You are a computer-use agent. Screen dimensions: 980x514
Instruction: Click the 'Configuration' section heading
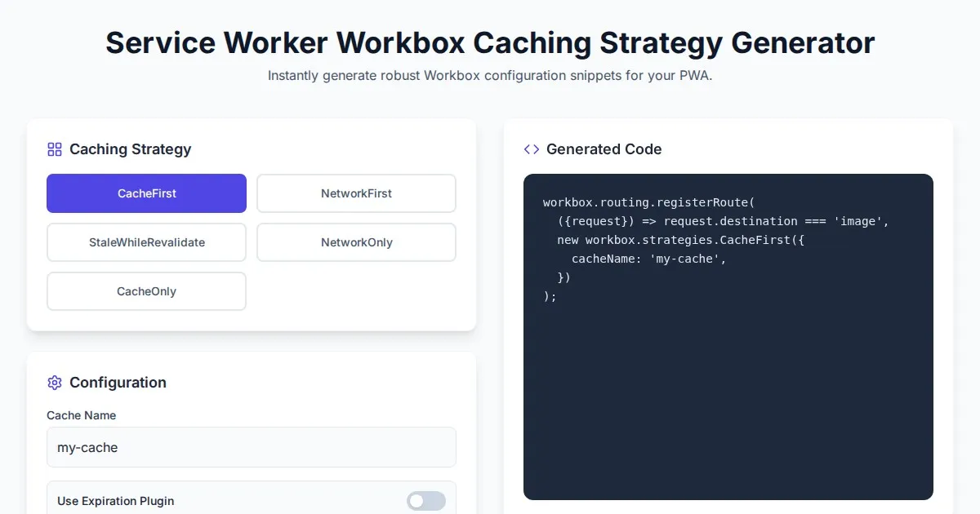pos(118,383)
